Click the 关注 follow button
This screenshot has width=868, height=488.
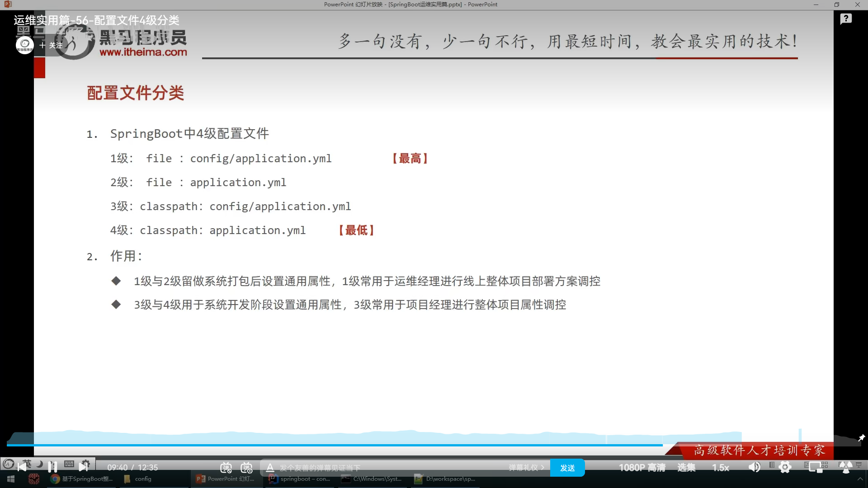point(51,45)
